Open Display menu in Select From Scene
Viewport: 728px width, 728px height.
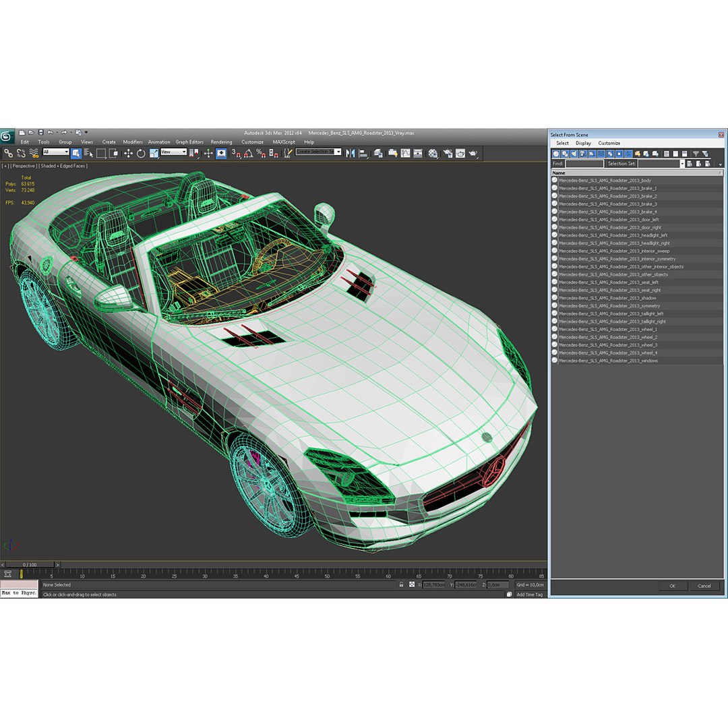pyautogui.click(x=583, y=143)
